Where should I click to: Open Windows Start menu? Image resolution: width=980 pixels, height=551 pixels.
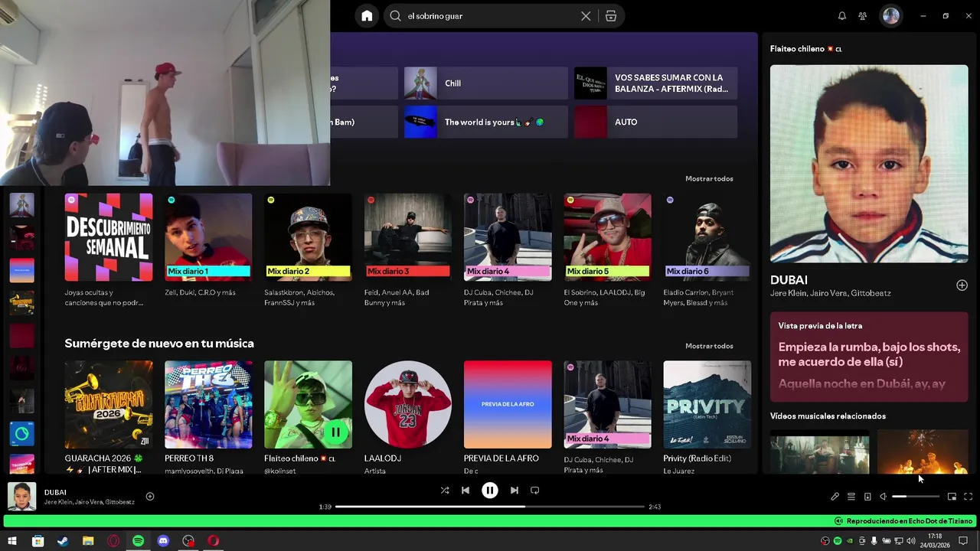[x=12, y=541]
